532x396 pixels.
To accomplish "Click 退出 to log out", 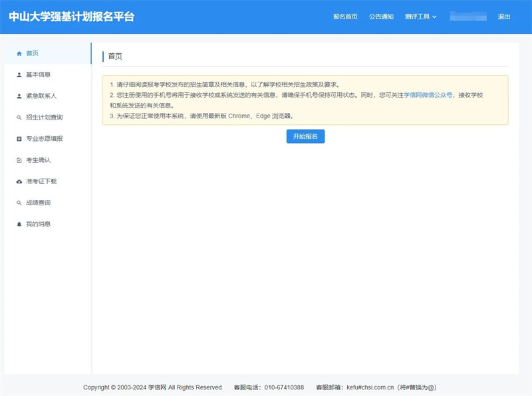I will tap(504, 17).
